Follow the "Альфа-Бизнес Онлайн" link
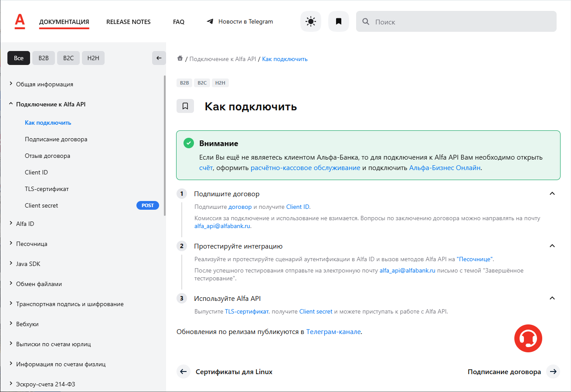Image resolution: width=571 pixels, height=392 pixels. pyautogui.click(x=445, y=168)
